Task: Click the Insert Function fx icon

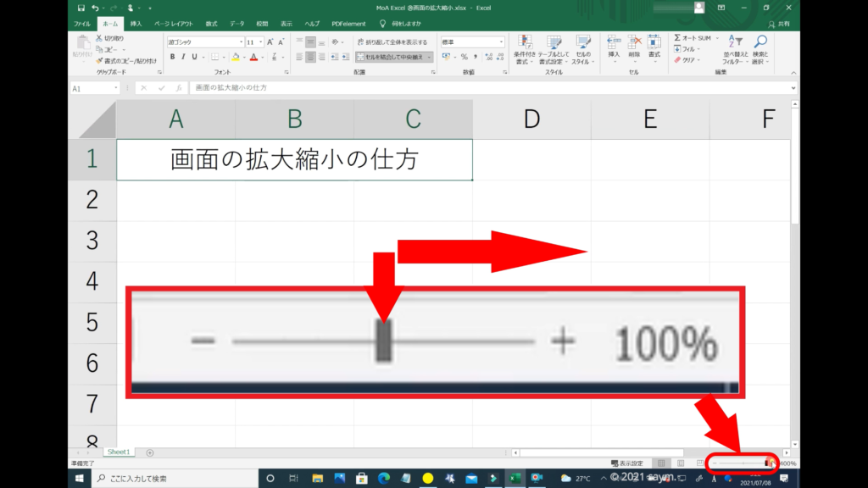Action: coord(179,88)
